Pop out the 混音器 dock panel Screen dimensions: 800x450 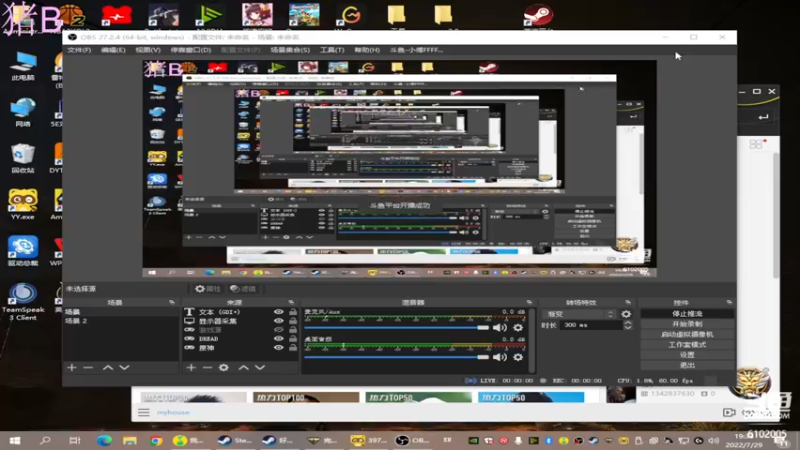530,303
